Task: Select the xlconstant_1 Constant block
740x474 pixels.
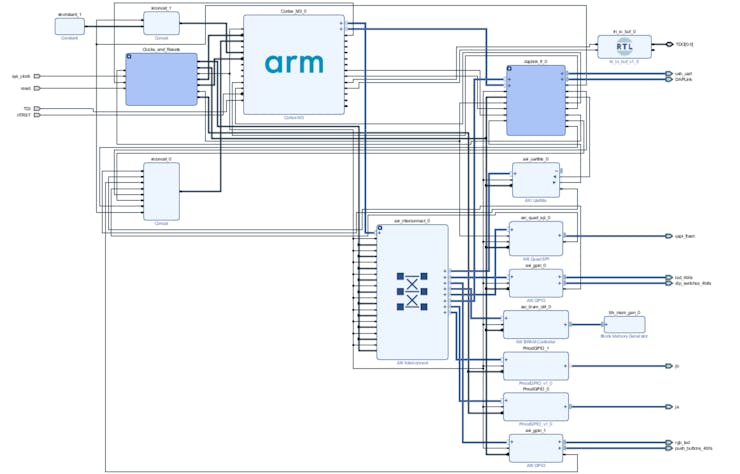Action: click(x=70, y=26)
